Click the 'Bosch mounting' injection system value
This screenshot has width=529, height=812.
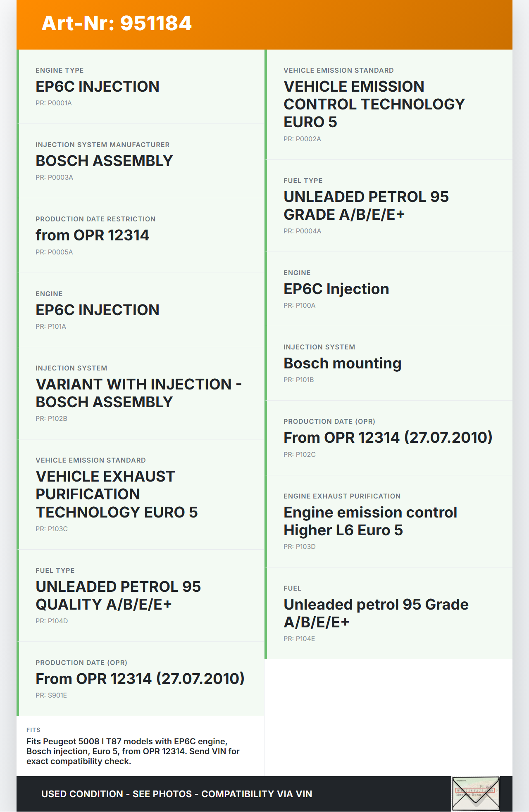[342, 363]
